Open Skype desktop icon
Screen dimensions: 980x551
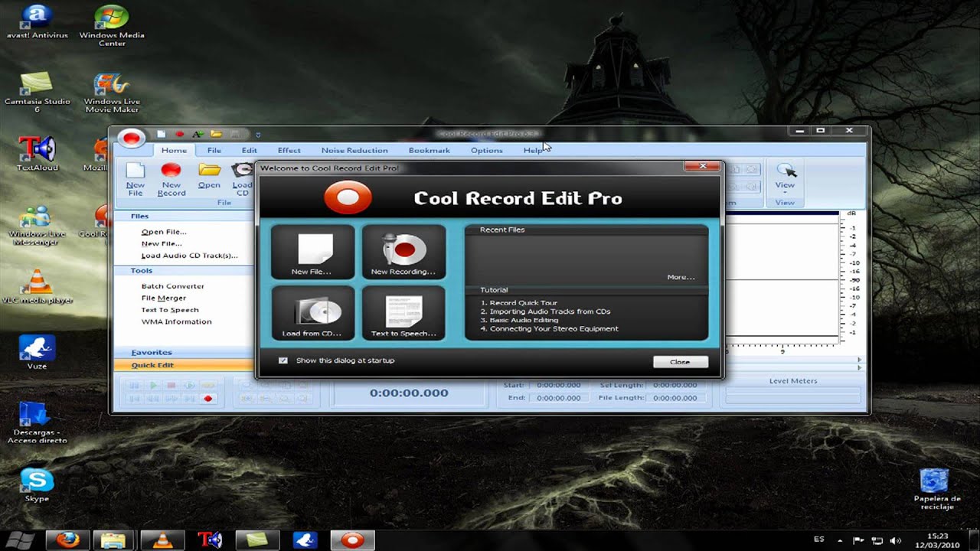pos(37,485)
